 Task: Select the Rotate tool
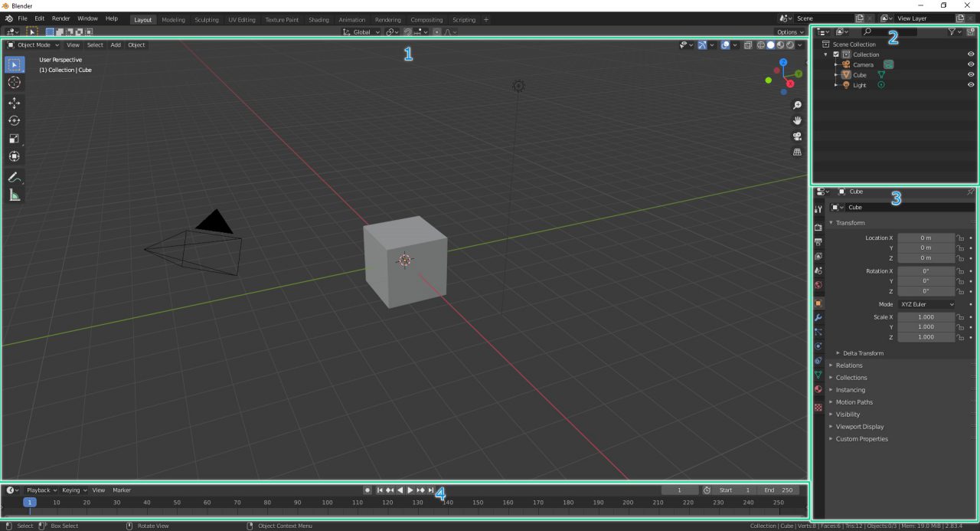14,120
